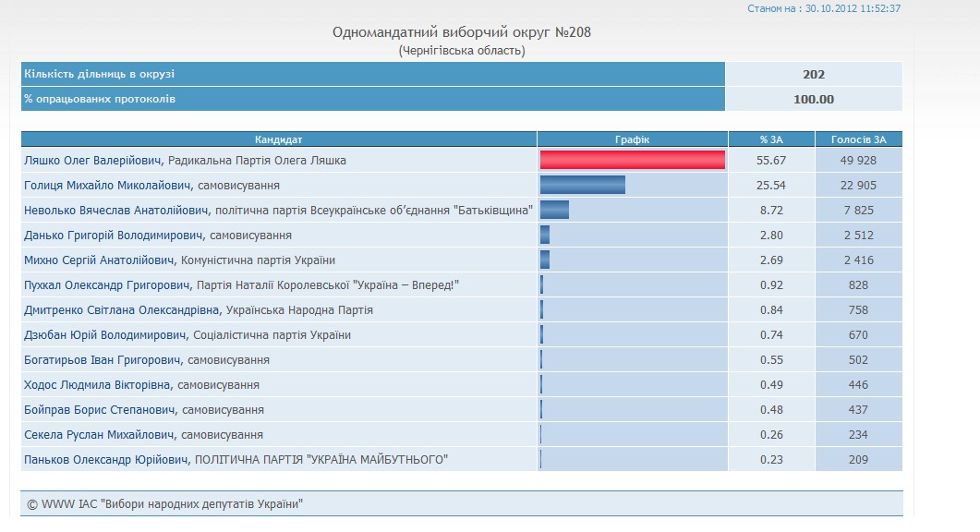
Task: Click the Голосів ЗА column header
Action: pos(858,139)
